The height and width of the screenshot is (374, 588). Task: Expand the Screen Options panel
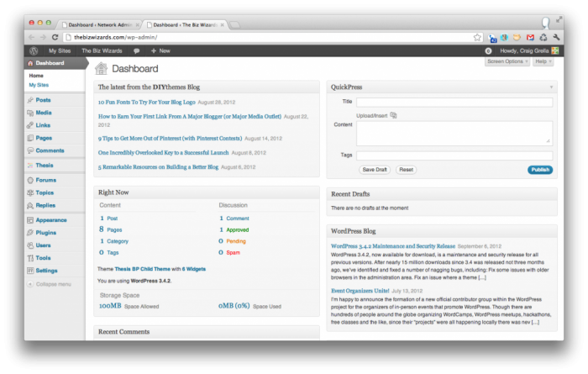pos(507,61)
